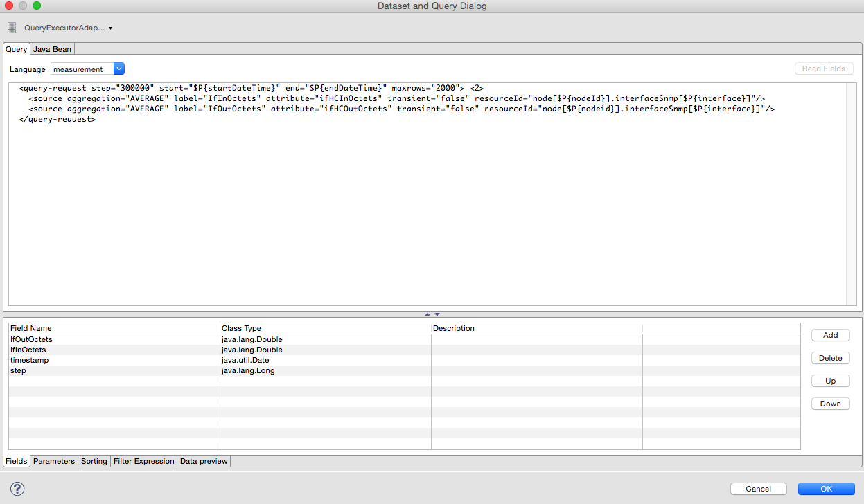864x504 pixels.
Task: Click the help question mark icon
Action: 16,488
